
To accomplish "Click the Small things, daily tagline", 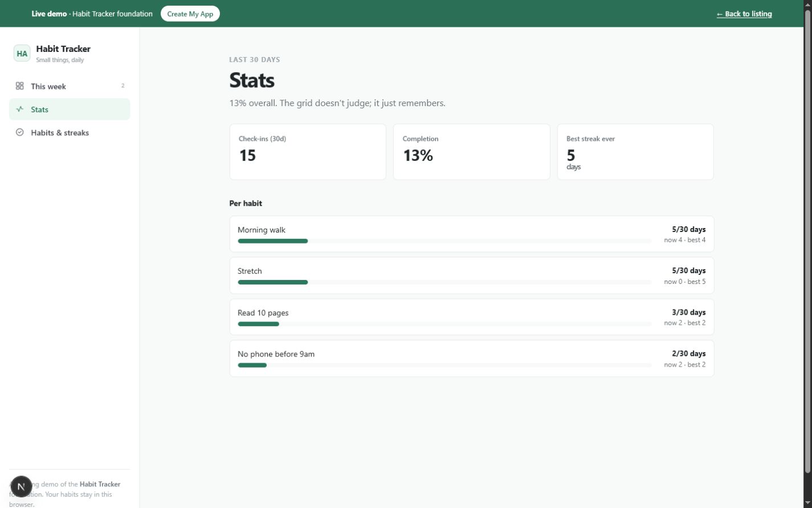I will [x=60, y=60].
